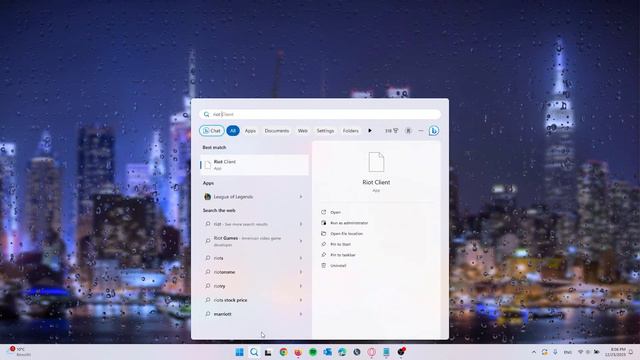Select the Riot Client best match result
The height and width of the screenshot is (360, 640).
click(x=254, y=165)
